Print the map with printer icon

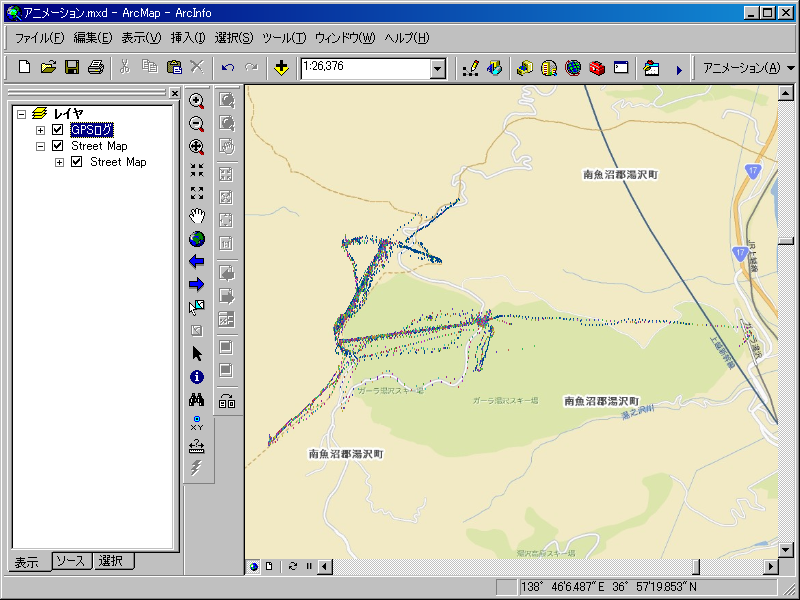point(96,67)
